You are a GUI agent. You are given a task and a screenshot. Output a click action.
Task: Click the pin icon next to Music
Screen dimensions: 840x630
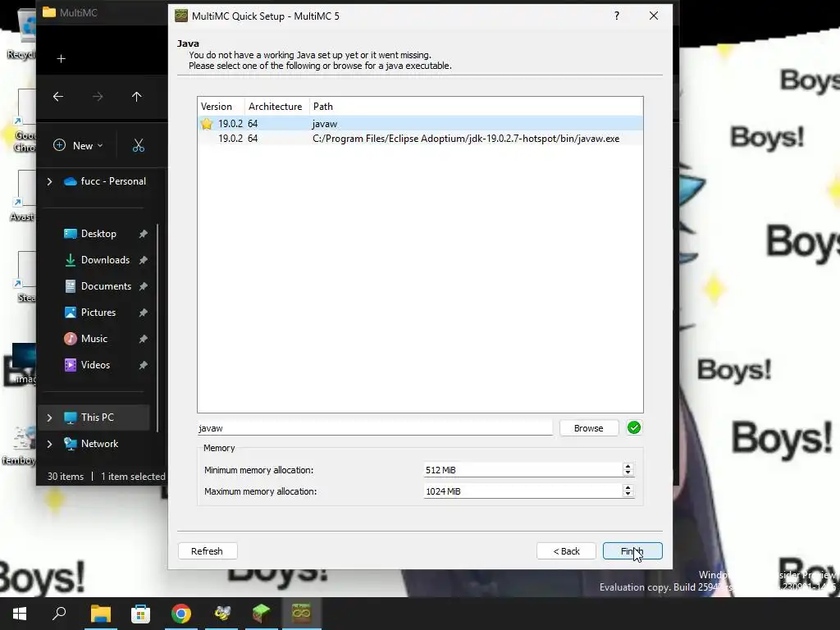click(143, 339)
